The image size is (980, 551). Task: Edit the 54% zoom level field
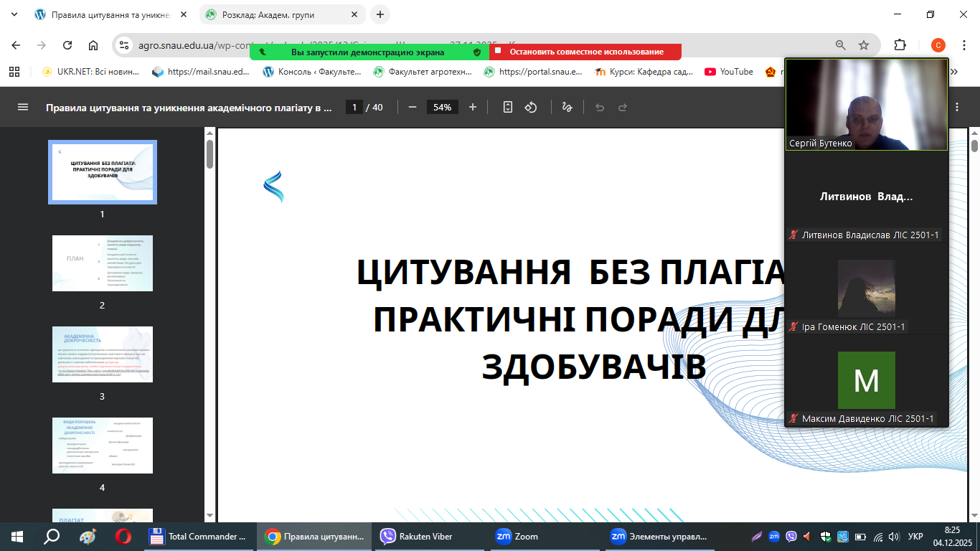click(x=442, y=108)
